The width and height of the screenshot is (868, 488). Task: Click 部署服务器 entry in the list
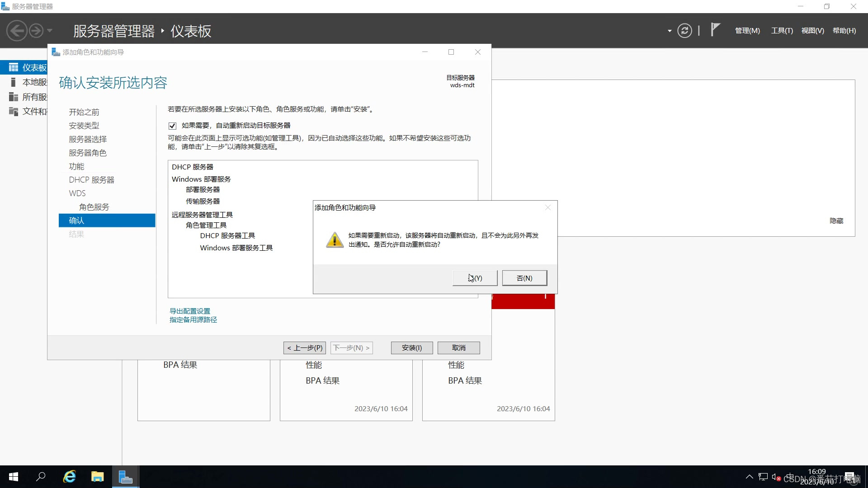point(203,189)
